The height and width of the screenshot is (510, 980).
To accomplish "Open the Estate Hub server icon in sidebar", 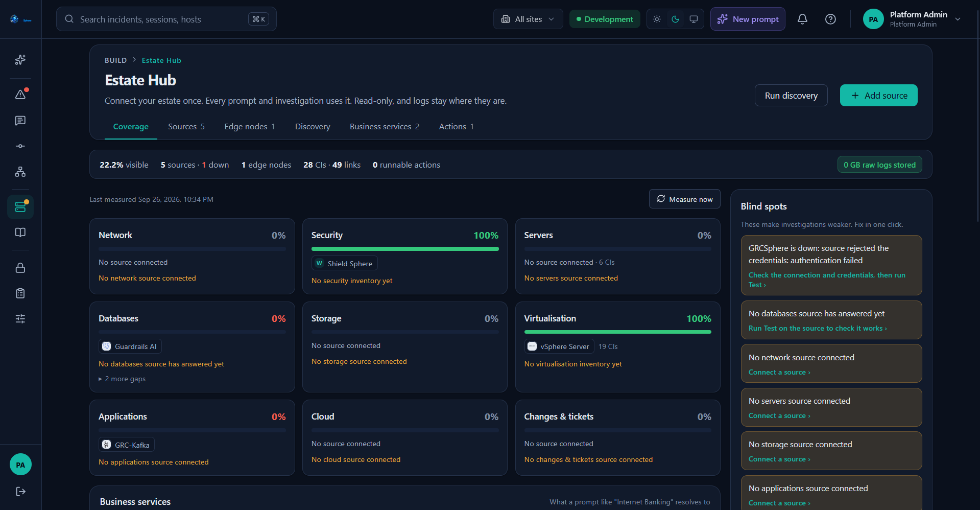I will coord(20,207).
